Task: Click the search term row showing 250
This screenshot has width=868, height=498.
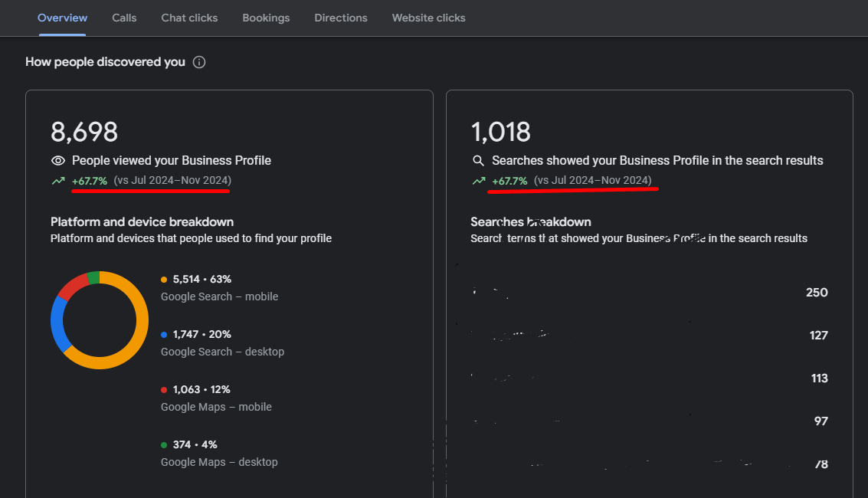Action: coord(649,293)
